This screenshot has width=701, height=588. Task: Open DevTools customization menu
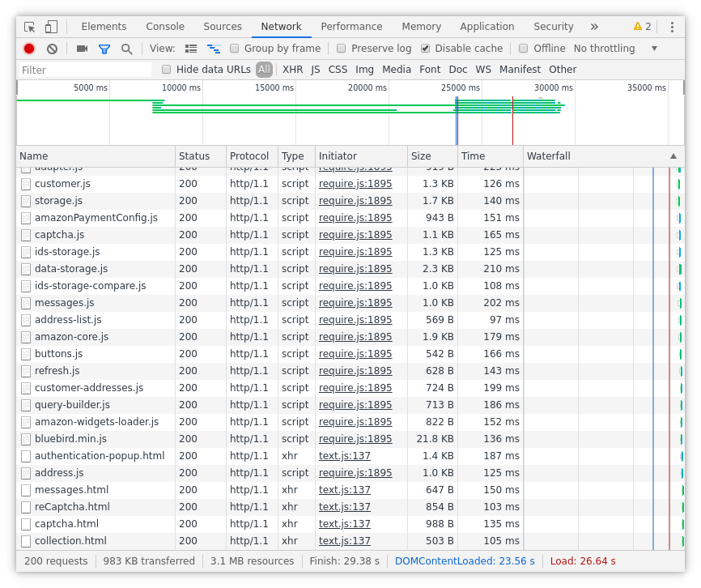672,26
